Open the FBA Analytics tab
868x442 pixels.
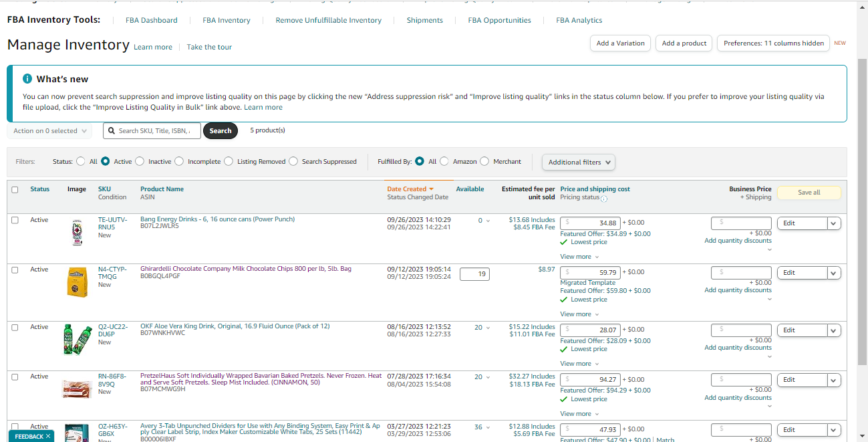point(579,20)
